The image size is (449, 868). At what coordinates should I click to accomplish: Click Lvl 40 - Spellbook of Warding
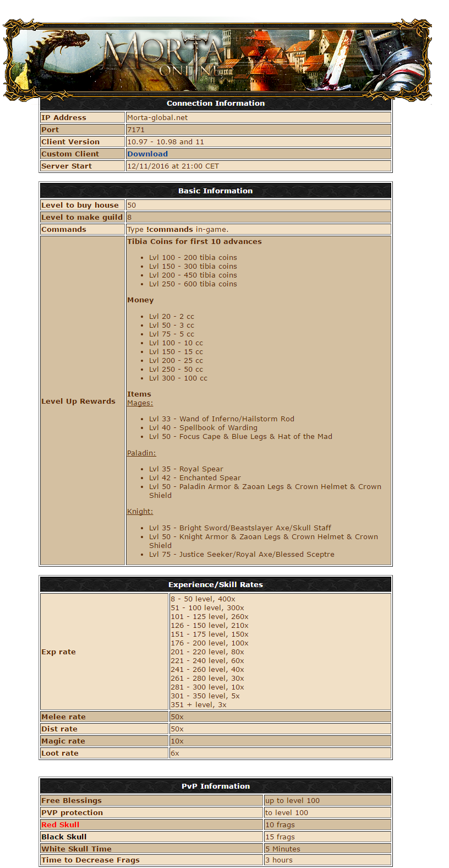(203, 428)
